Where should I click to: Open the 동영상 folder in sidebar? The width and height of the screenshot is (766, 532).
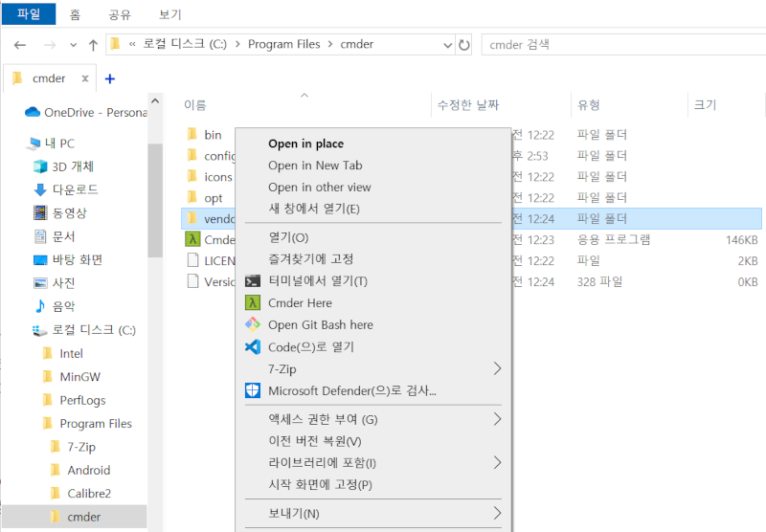tap(60, 212)
